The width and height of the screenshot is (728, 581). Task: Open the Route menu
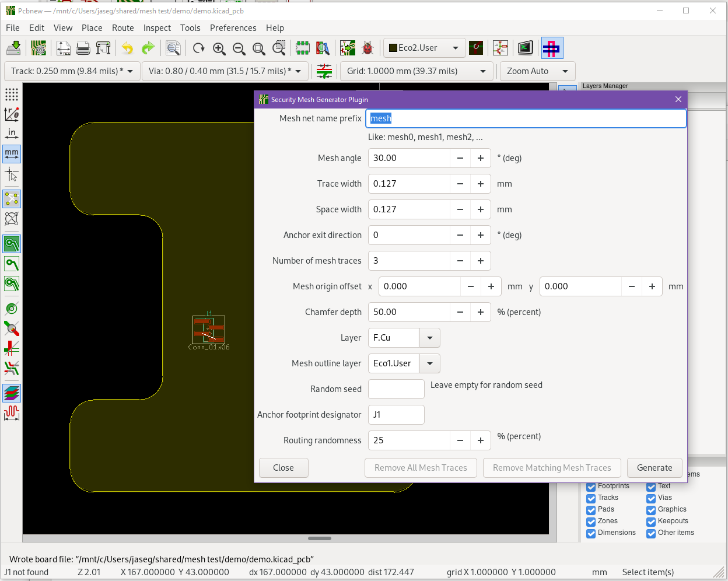coord(123,28)
